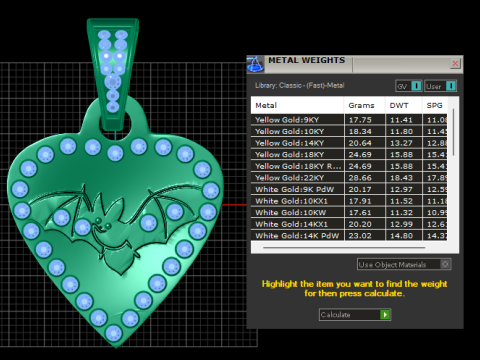Click the Library: Classic - (Fast)-Metal label
Screen dimensions: 480x360
pyautogui.click(x=299, y=85)
